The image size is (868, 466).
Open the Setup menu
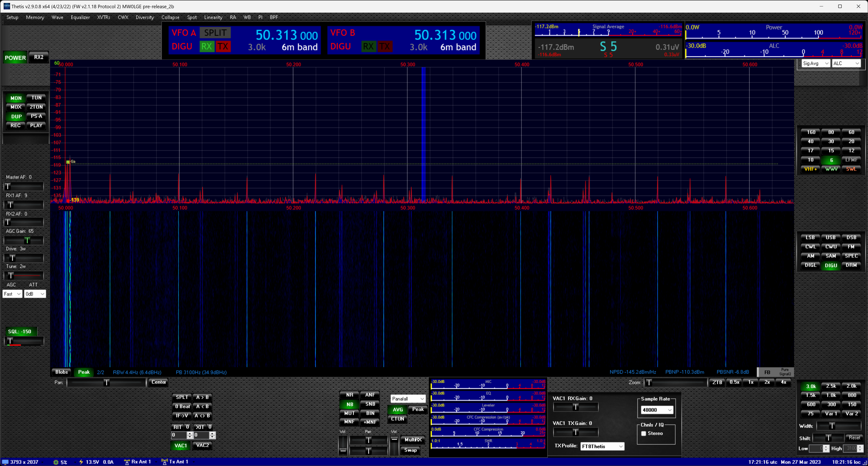12,17
